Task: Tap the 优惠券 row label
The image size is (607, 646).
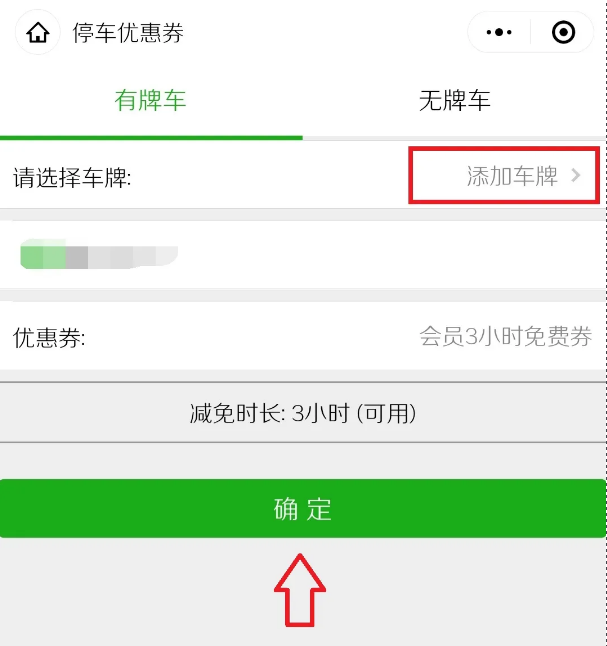Action: tap(49, 338)
